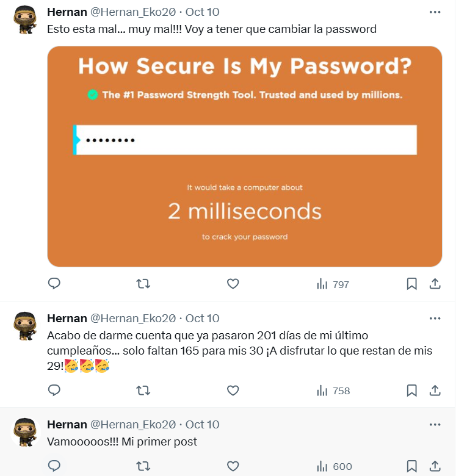Repost the birthday countdown post
Screen dimensions: 456x476
pos(143,390)
